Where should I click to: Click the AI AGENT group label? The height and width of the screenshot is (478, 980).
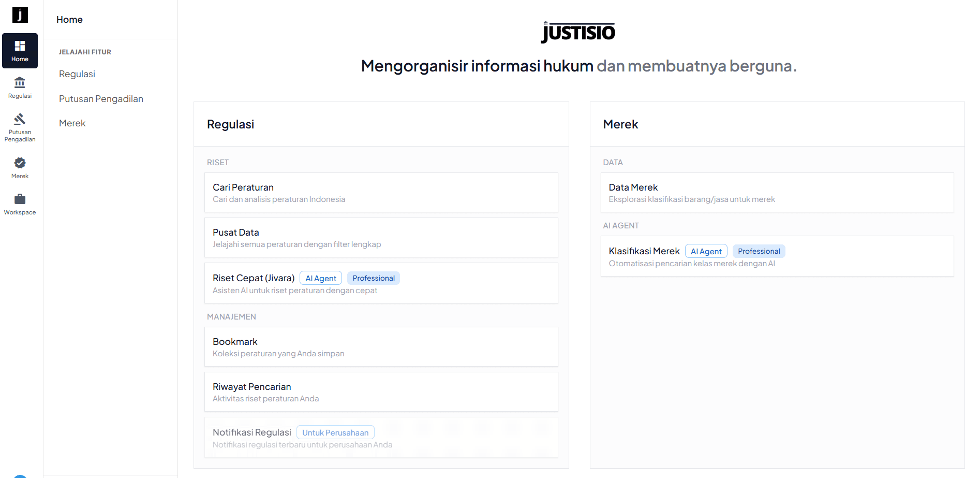click(x=621, y=226)
